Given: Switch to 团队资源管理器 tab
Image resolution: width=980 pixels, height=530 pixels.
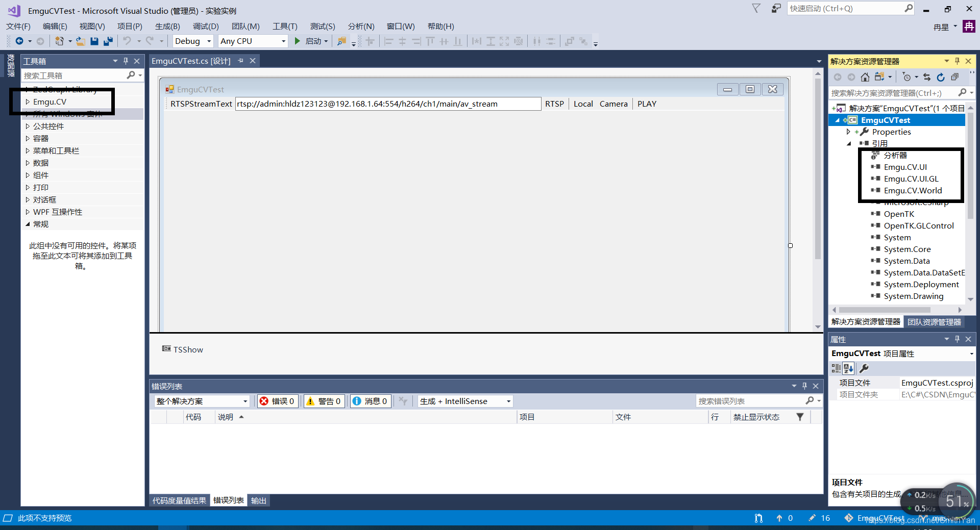Looking at the screenshot, I should click(934, 322).
